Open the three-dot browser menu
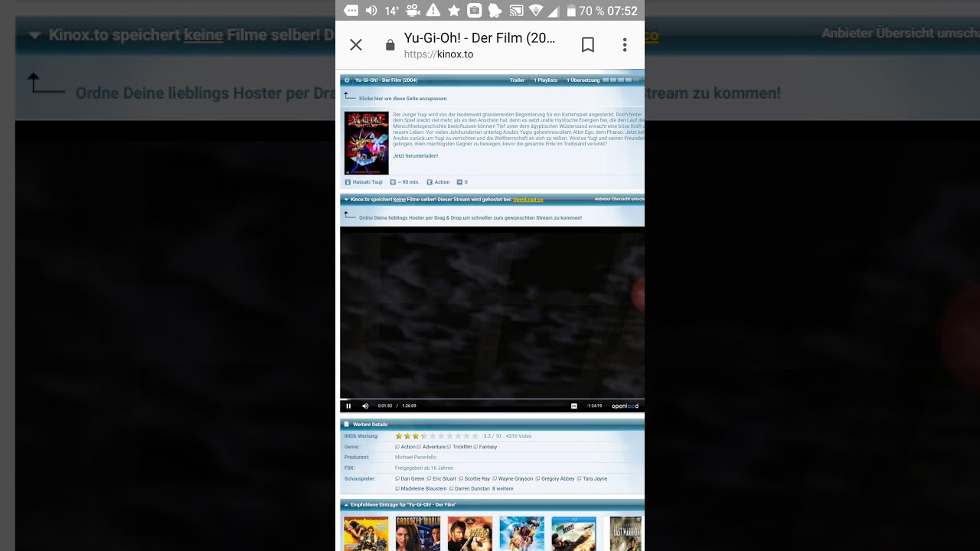980x551 pixels. [625, 44]
